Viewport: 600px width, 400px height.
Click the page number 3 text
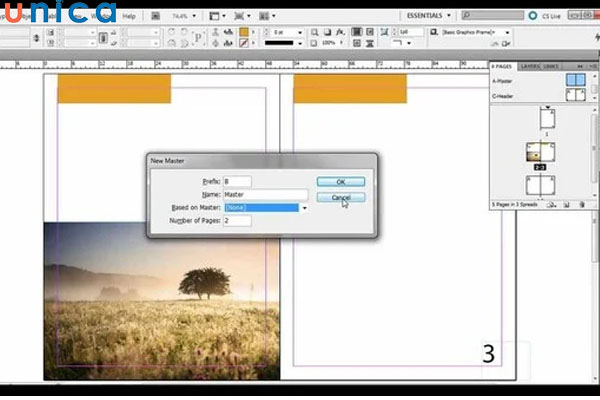[x=489, y=354]
